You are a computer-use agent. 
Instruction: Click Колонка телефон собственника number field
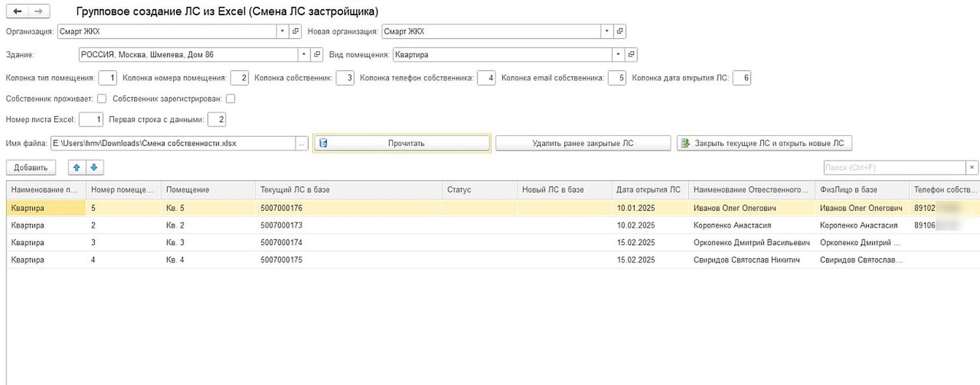coord(486,78)
